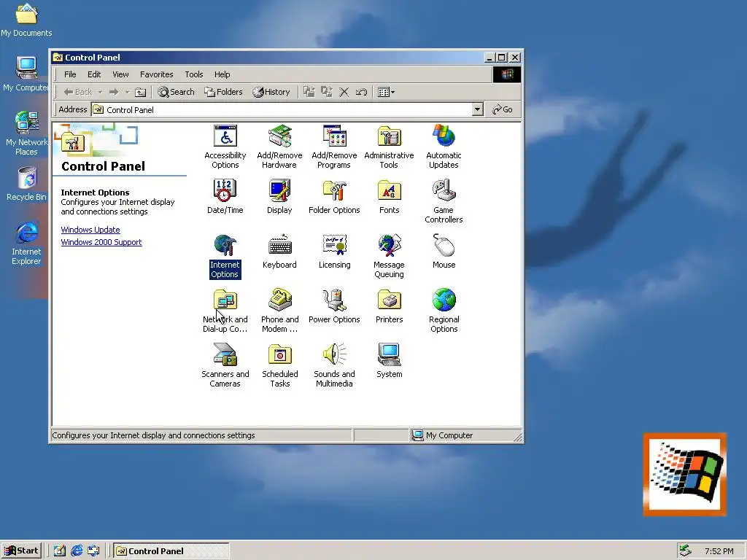
Task: Select Internet Explorer desktop icon
Action: coord(26,243)
